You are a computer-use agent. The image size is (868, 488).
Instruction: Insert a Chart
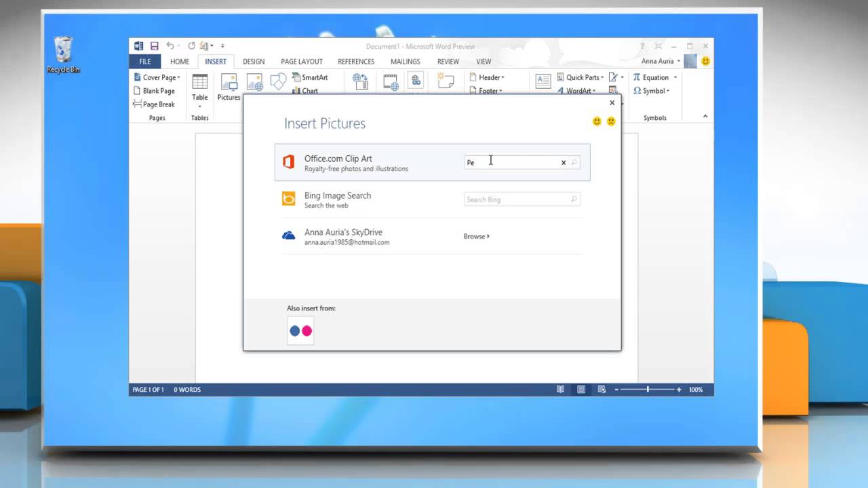coord(305,91)
